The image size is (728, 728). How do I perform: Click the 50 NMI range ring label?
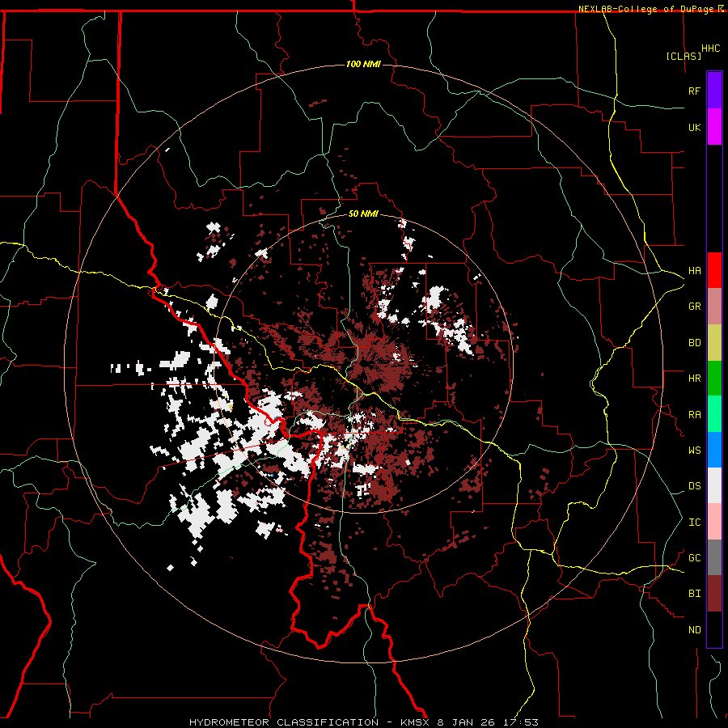point(363,214)
